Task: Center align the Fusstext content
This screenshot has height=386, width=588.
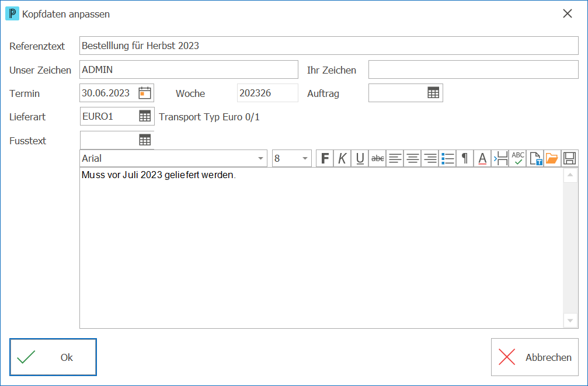Action: (412, 158)
